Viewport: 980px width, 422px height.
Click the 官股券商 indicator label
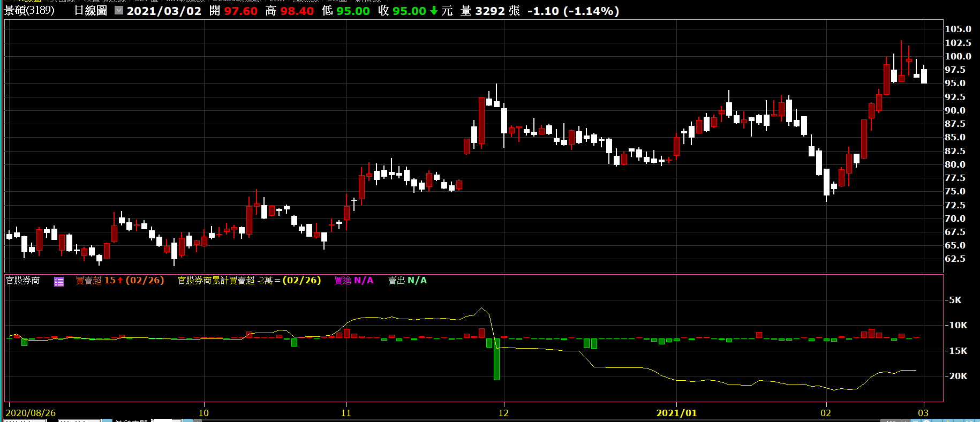tap(22, 281)
